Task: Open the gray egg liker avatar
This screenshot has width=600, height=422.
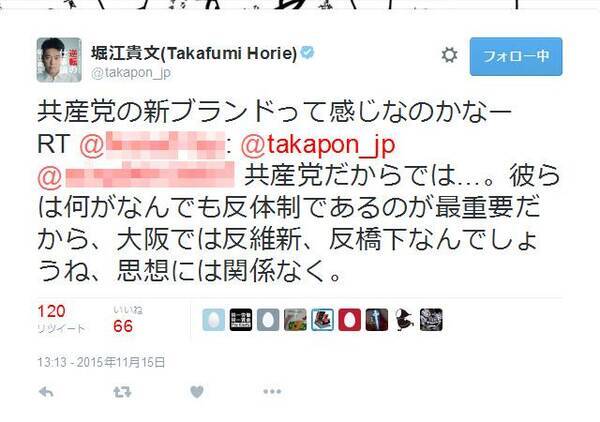Action: click(268, 319)
